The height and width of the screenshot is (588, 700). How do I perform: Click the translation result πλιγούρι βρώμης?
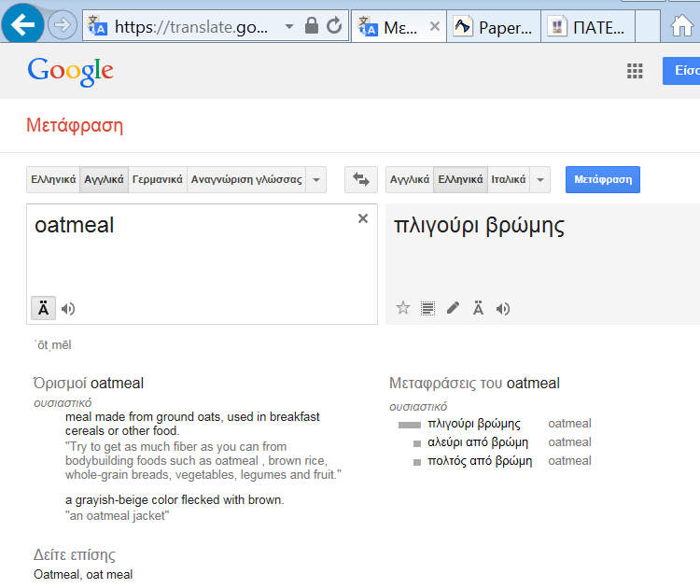point(479,226)
